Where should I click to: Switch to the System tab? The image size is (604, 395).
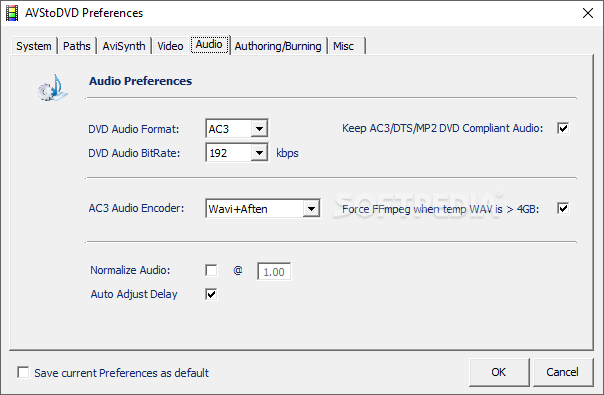point(34,46)
